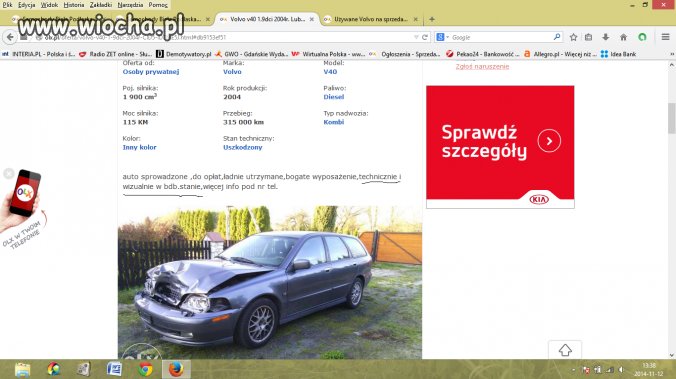This screenshot has width=676, height=379.
Task: Close the Volvo v40 1.9dci tab
Action: coord(312,19)
